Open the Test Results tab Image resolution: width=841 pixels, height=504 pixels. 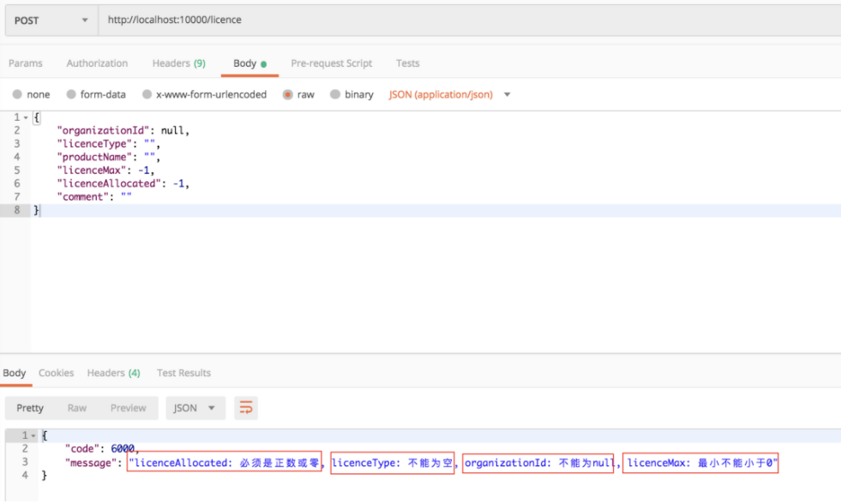click(x=183, y=373)
